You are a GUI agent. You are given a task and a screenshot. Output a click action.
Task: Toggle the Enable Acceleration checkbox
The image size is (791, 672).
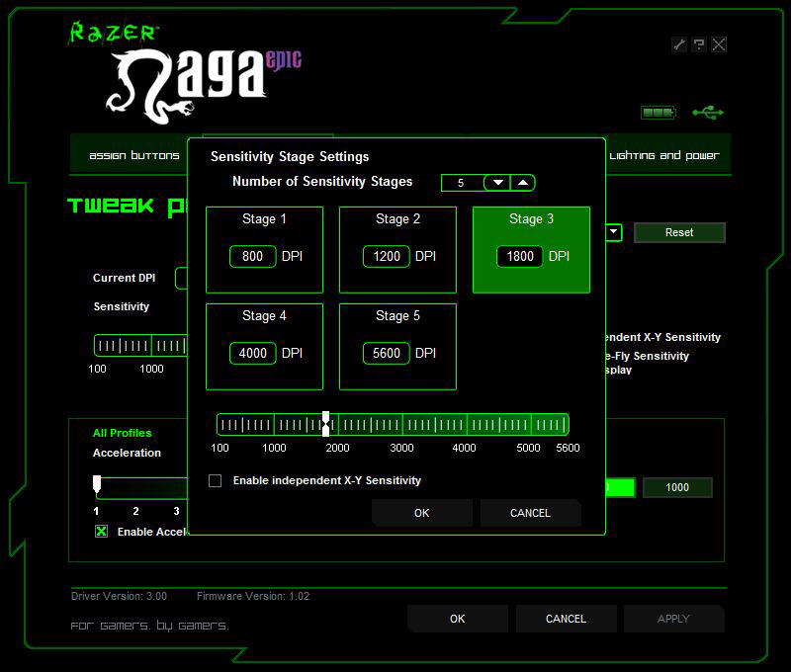point(102,532)
